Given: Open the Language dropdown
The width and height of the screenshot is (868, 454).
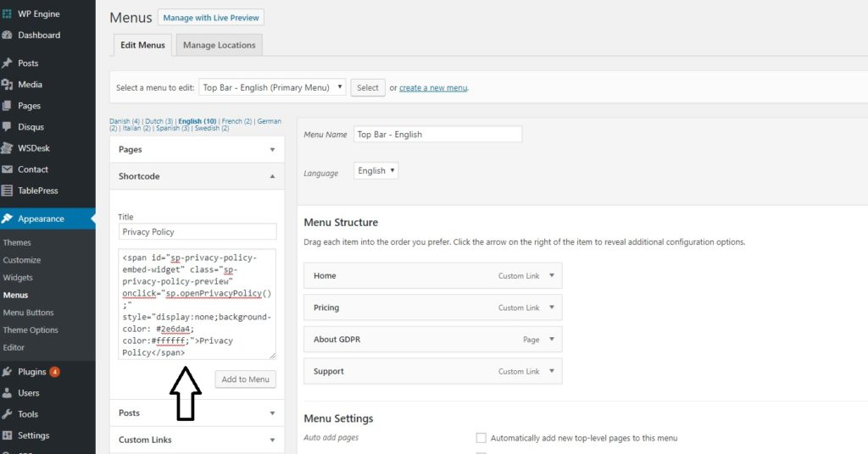Looking at the screenshot, I should coord(376,171).
